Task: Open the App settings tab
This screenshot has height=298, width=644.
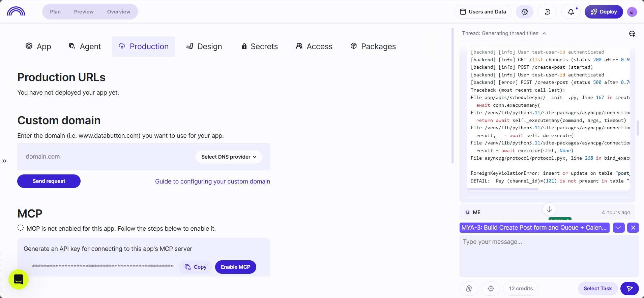Action: click(38, 46)
